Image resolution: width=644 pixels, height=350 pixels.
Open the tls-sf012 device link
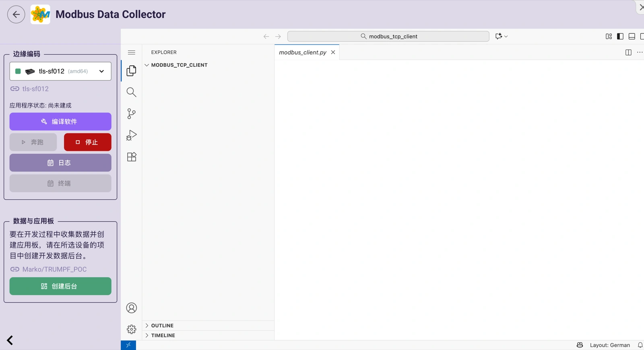pyautogui.click(x=29, y=89)
